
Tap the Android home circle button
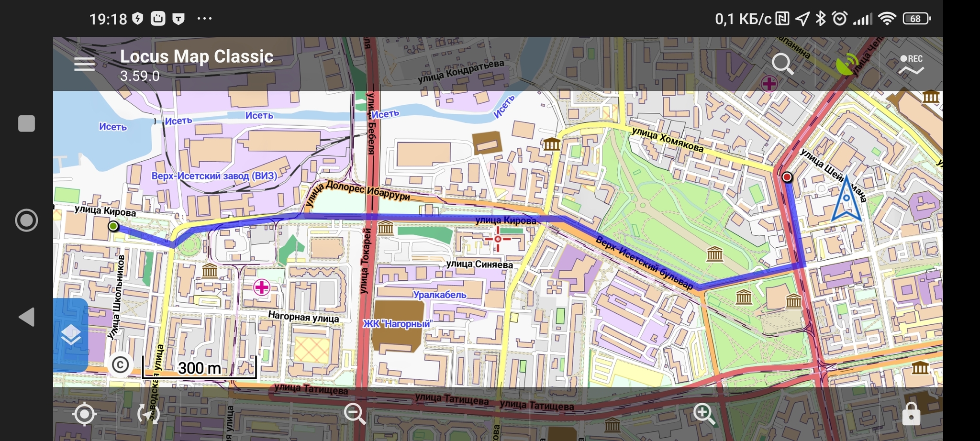26,220
